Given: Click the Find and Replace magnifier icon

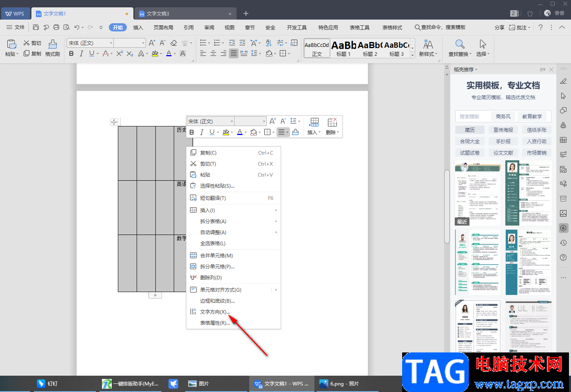Looking at the screenshot, I should pos(460,44).
